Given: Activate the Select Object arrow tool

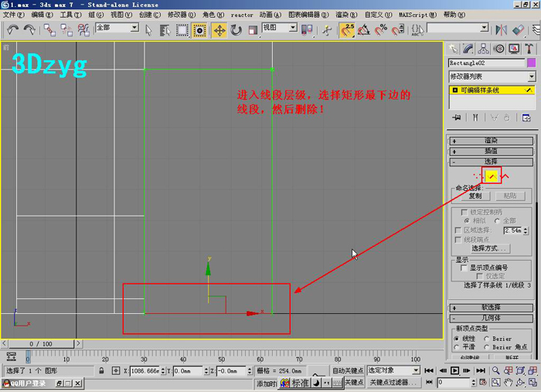Looking at the screenshot, I should (x=148, y=30).
